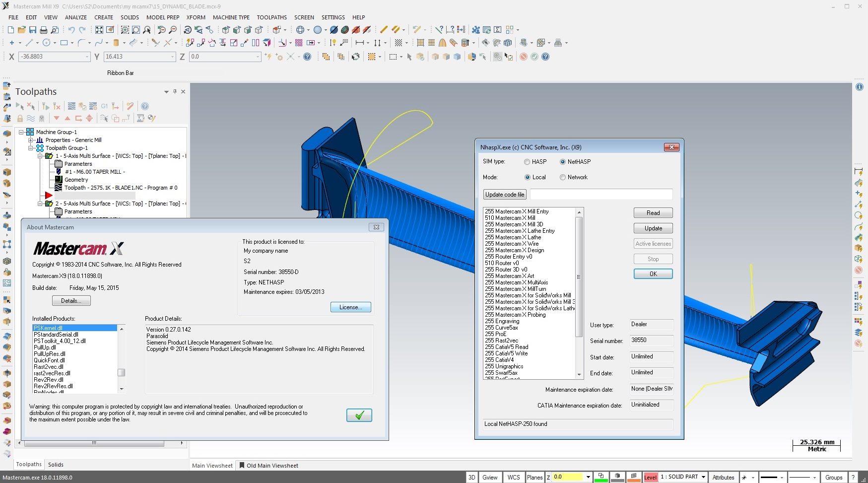Click the Sigma statistics icon

click(x=498, y=30)
